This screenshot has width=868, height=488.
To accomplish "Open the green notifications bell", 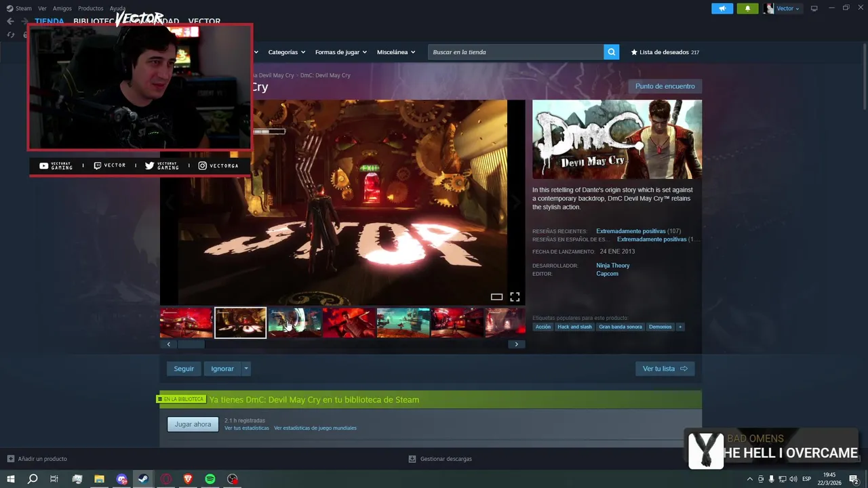I will (747, 8).
